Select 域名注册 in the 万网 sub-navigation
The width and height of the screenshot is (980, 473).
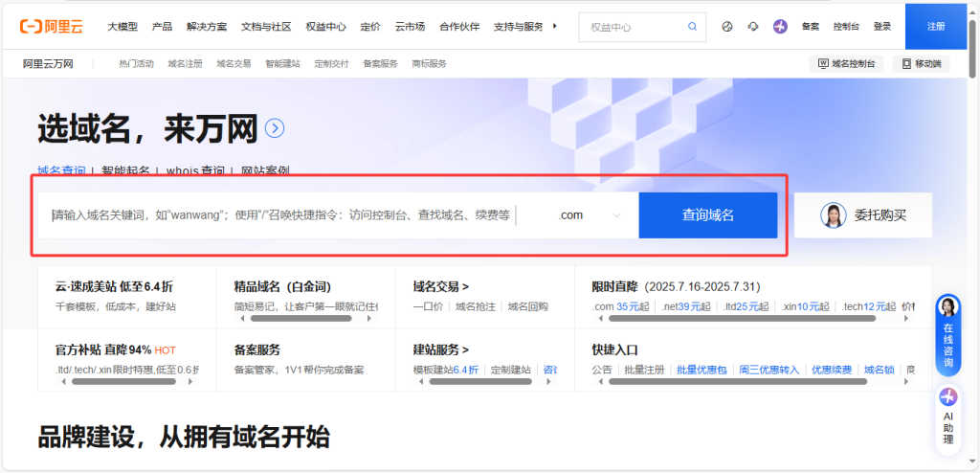(185, 64)
